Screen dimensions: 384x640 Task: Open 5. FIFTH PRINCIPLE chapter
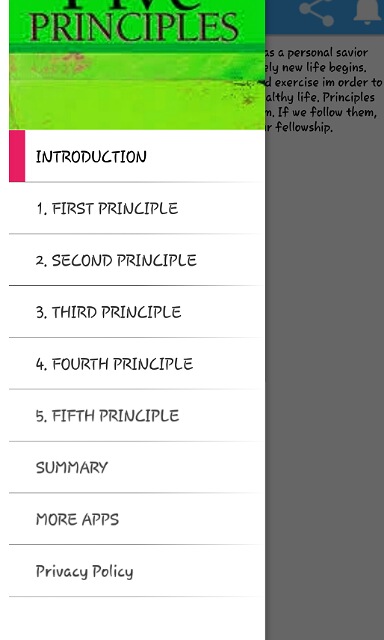point(137,416)
